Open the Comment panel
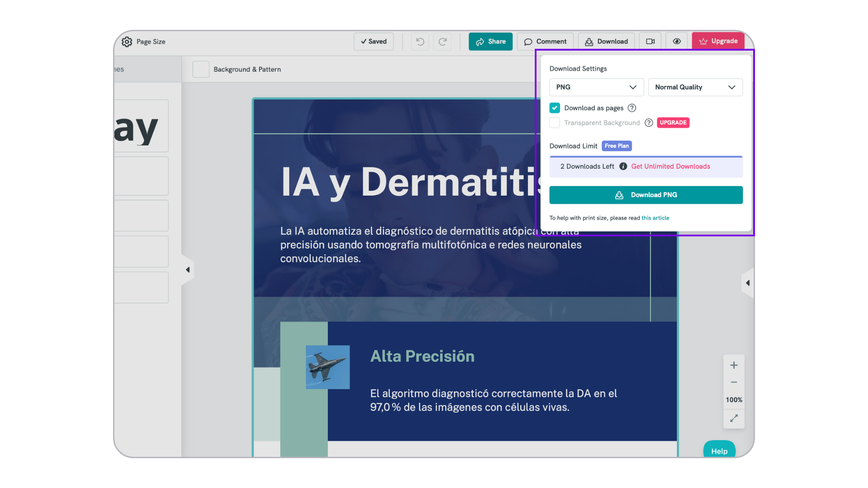 [x=545, y=42]
